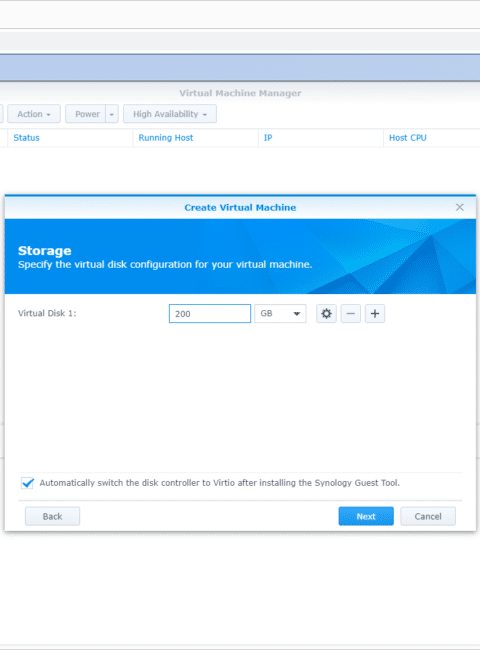Sort by Status column header

70,138
